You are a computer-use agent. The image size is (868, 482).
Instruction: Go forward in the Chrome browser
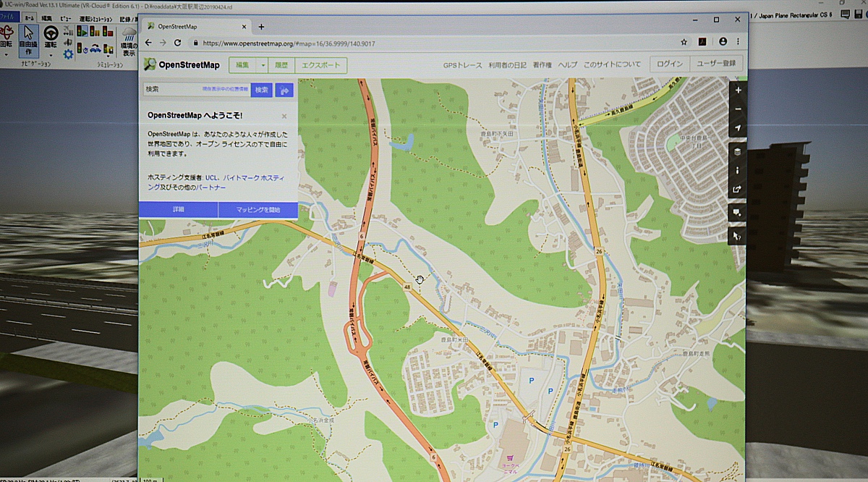(163, 43)
